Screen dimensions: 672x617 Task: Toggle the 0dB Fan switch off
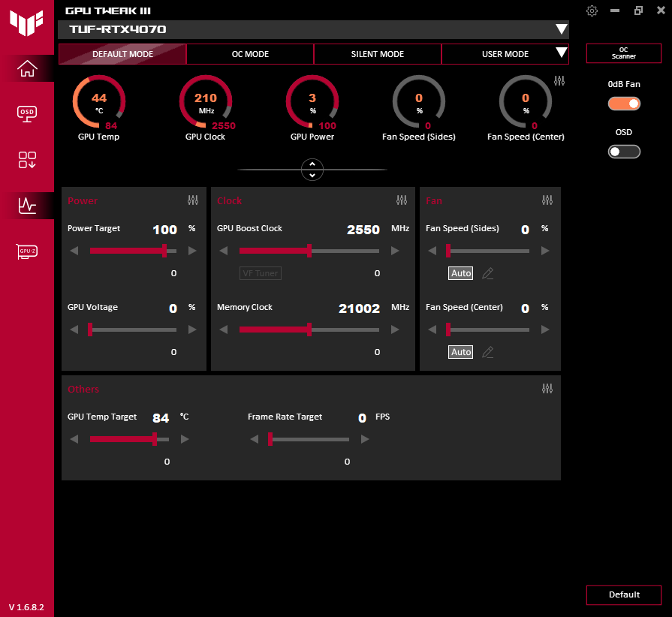[x=624, y=104]
